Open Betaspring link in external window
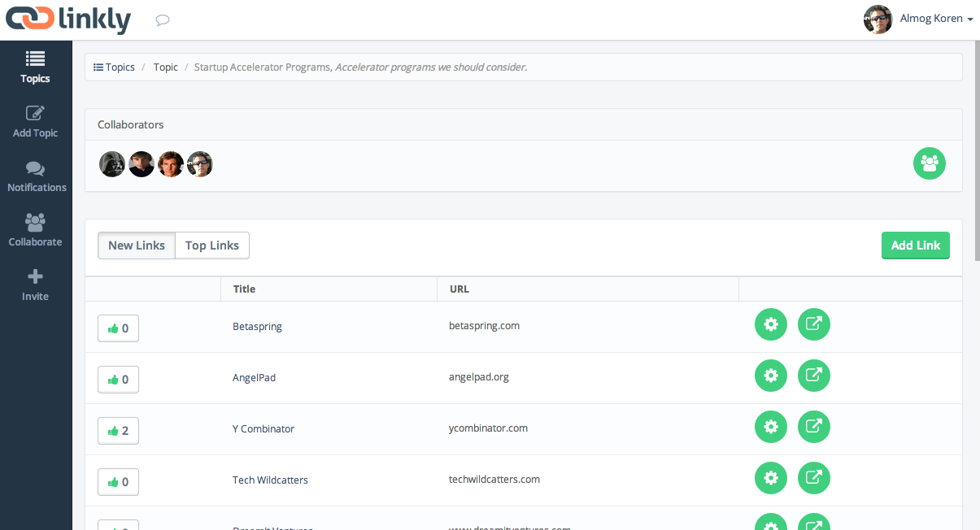Screen dimensions: 980x530 click(814, 324)
